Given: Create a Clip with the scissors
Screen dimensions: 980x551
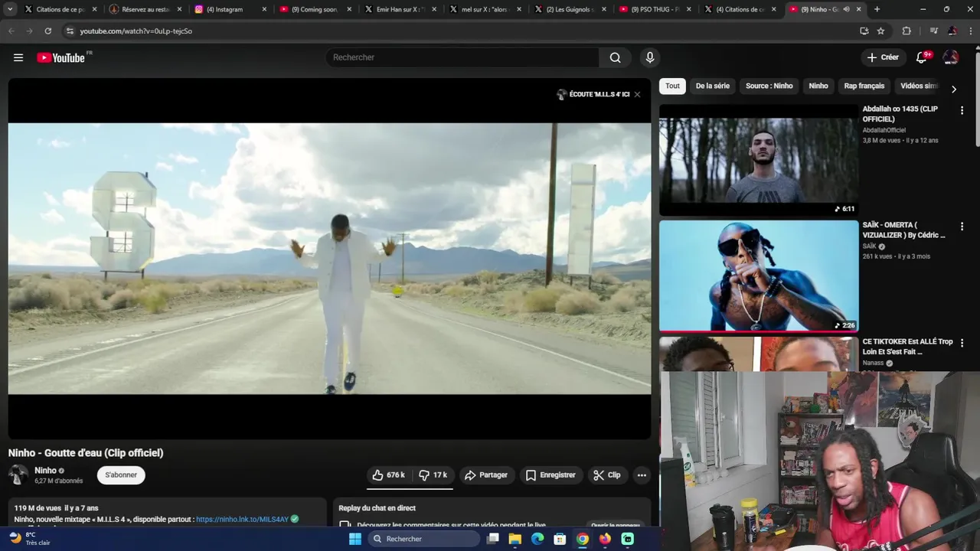Looking at the screenshot, I should (607, 475).
